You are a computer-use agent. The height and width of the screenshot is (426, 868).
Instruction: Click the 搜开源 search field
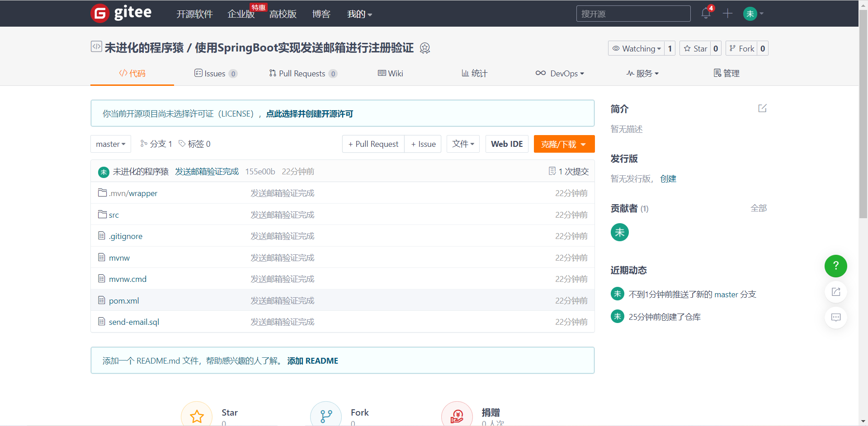[x=633, y=14]
